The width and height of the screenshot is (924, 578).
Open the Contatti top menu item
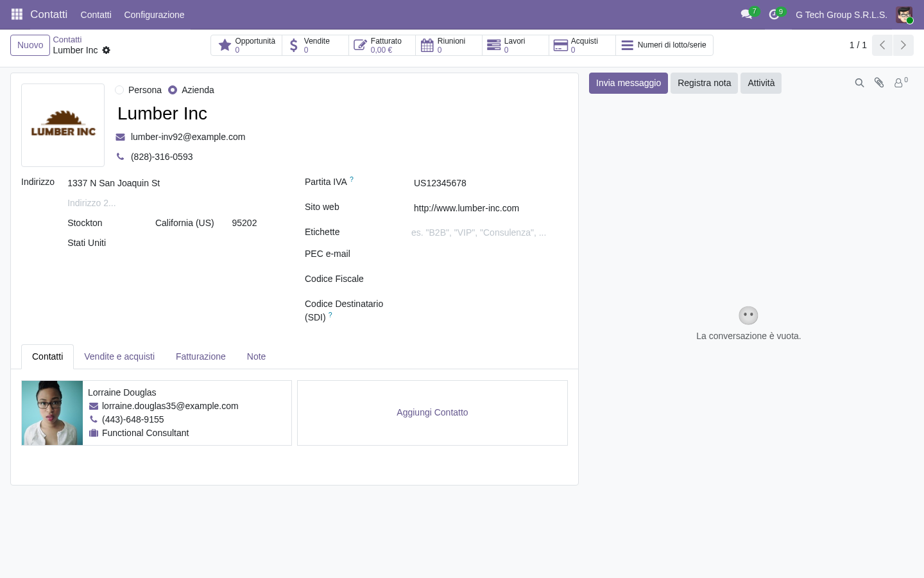[96, 15]
